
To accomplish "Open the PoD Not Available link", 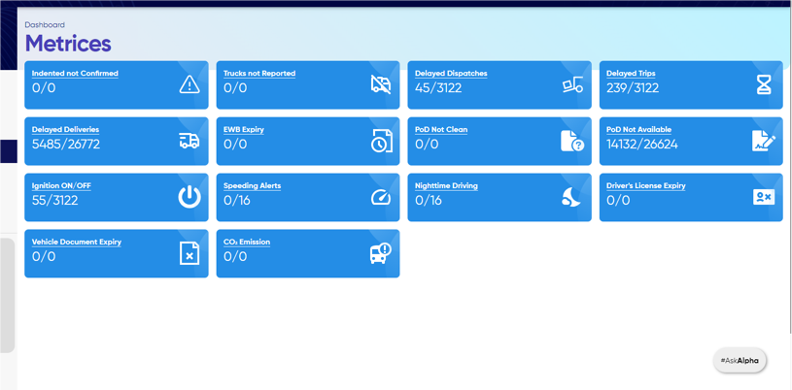I will (639, 129).
